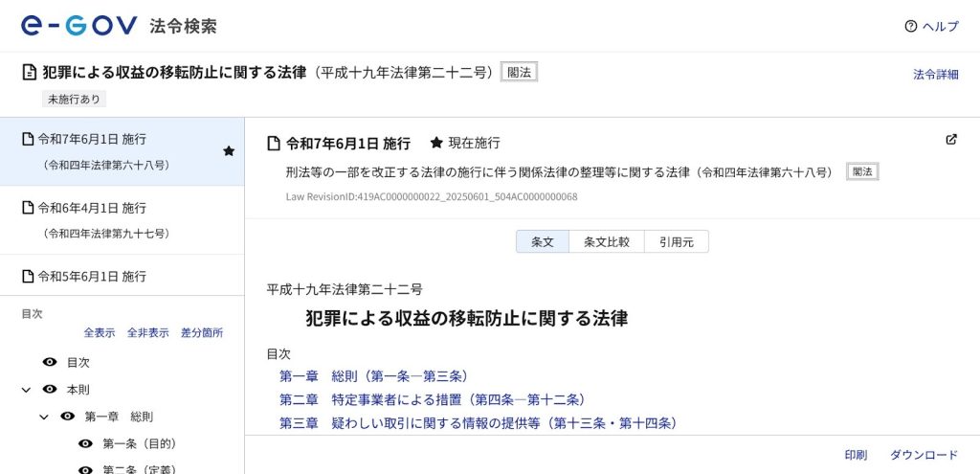This screenshot has width=980, height=474.
Task: Open 第二章 特定事業者による措置 link
Action: pos(432,399)
